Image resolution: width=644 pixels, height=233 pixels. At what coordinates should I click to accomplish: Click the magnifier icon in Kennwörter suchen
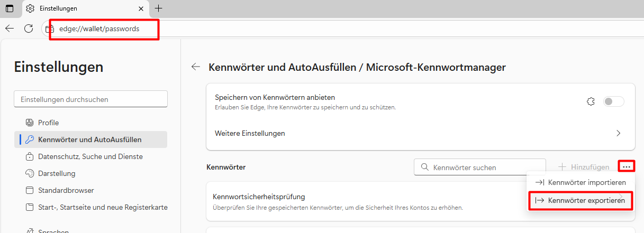tap(424, 167)
